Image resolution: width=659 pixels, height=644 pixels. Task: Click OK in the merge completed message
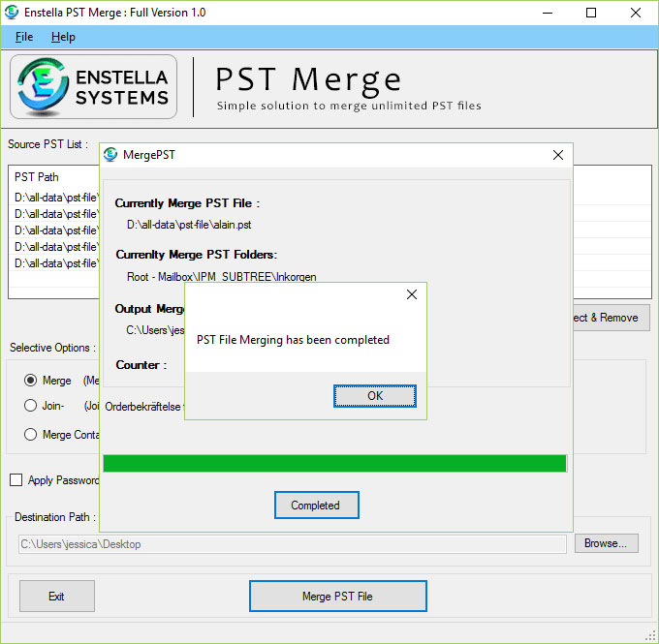pos(374,396)
